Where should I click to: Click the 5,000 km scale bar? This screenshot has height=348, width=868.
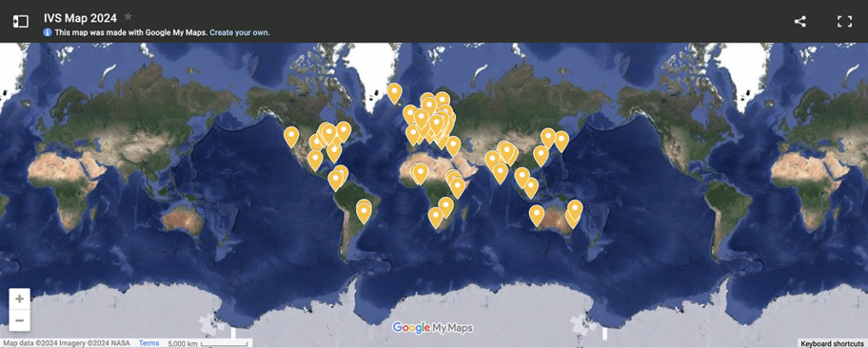(202, 343)
